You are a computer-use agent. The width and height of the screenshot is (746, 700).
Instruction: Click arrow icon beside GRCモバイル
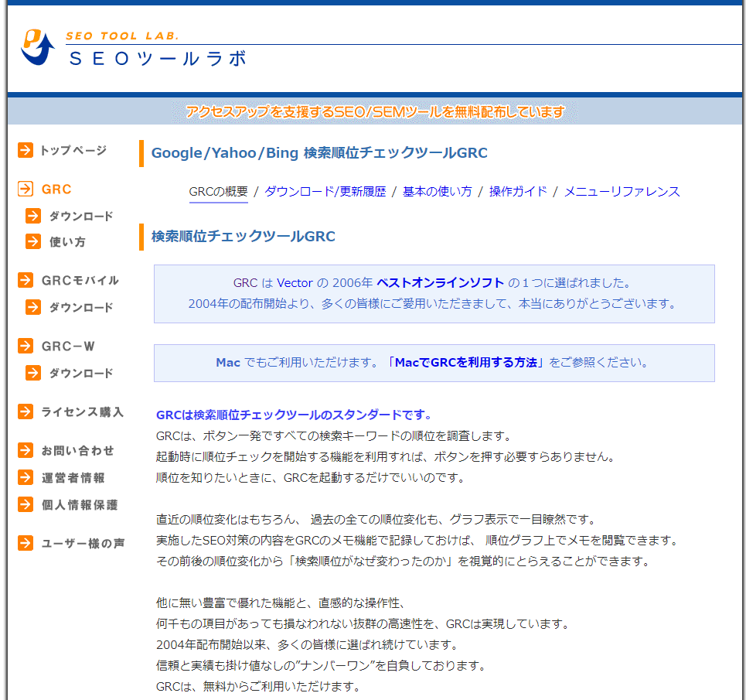click(x=26, y=280)
